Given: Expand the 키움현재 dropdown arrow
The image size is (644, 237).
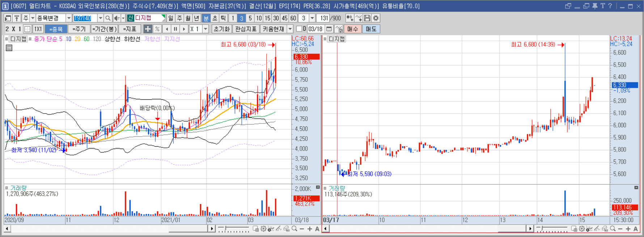Looking at the screenshot, I should point(290,29).
